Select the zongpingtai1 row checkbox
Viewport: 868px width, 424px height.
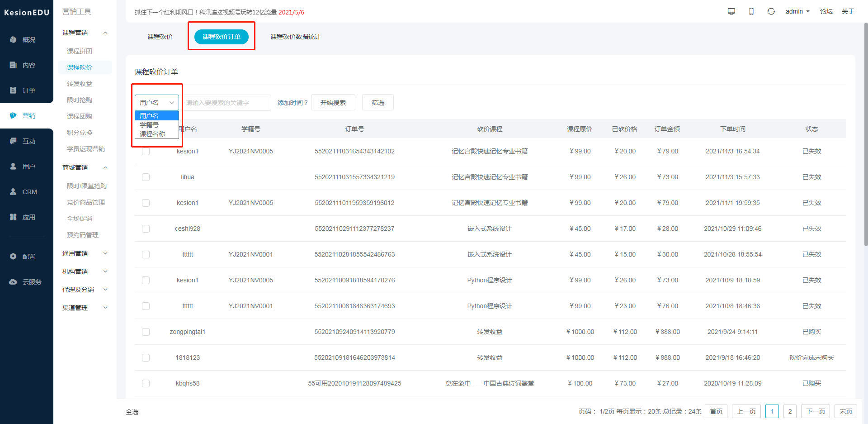click(146, 332)
